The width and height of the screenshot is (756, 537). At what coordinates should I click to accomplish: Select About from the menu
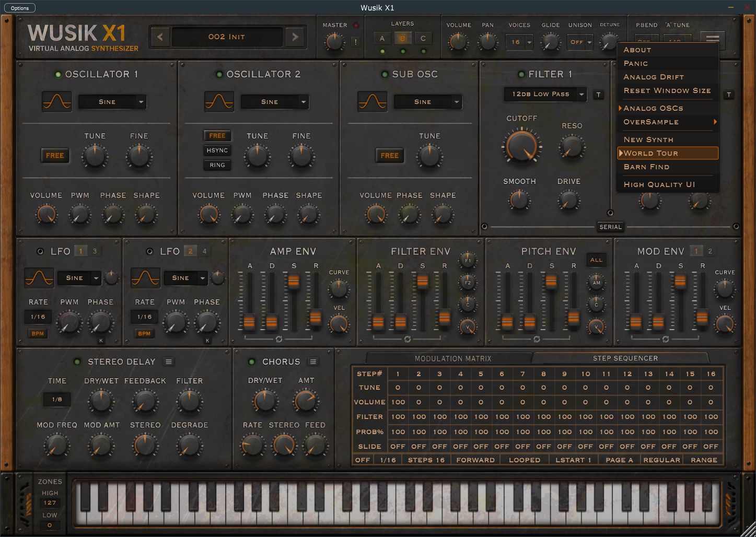[x=668, y=50]
